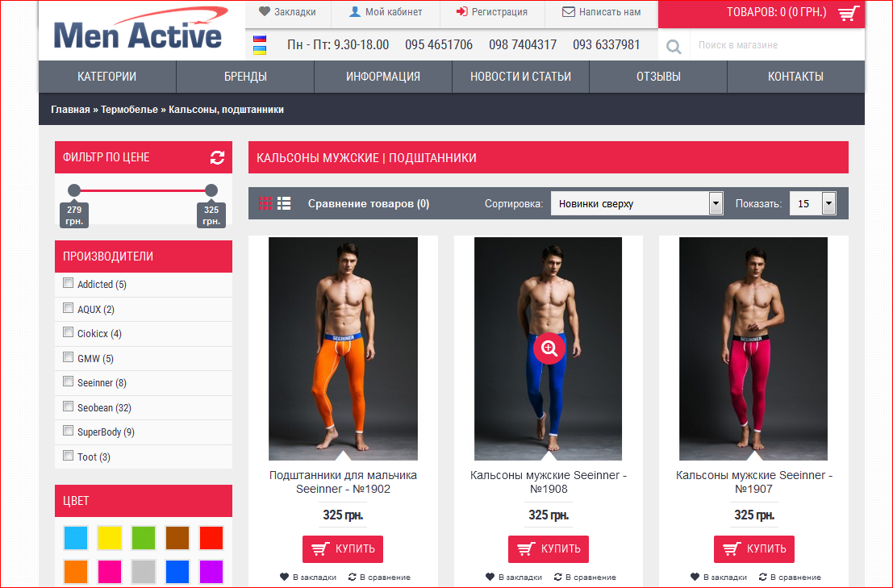Check the Seobean manufacturer filter
This screenshot has width=893, height=588.
tap(69, 407)
